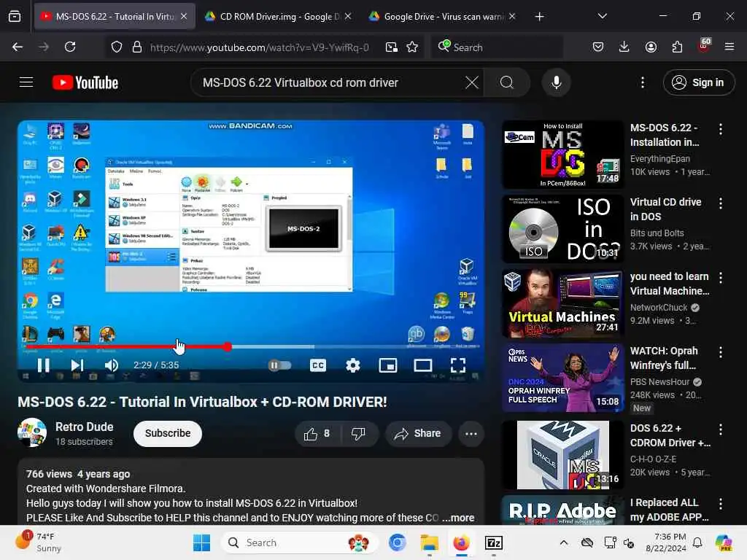Subscribe to Retro Dude channel
The height and width of the screenshot is (560, 747).
coord(168,433)
